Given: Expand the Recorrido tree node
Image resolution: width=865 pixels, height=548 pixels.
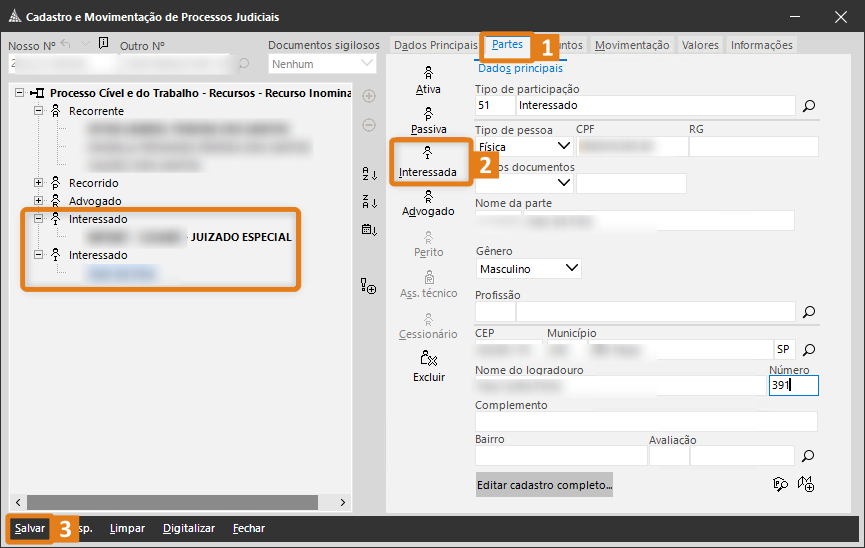Looking at the screenshot, I should tap(39, 183).
